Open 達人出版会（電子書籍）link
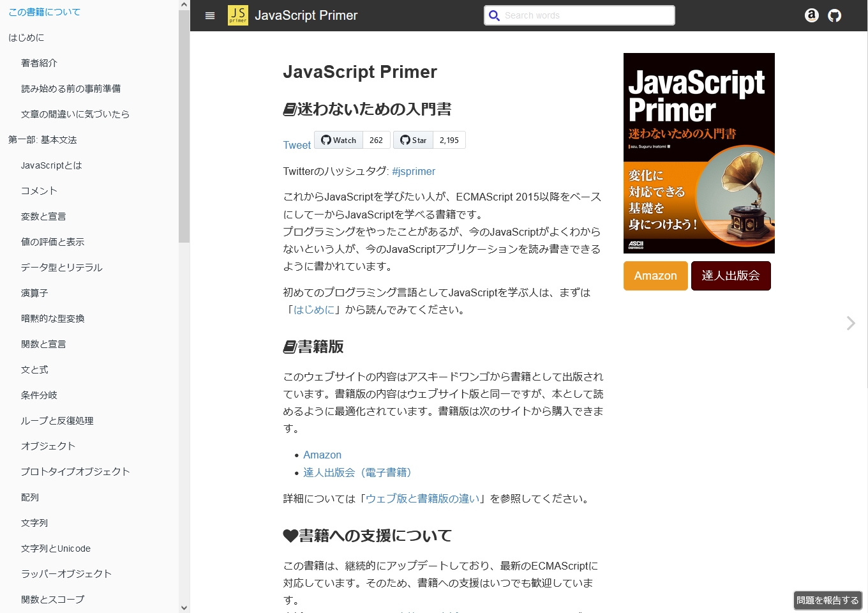Viewport: 868px width, 613px height. pos(359,473)
